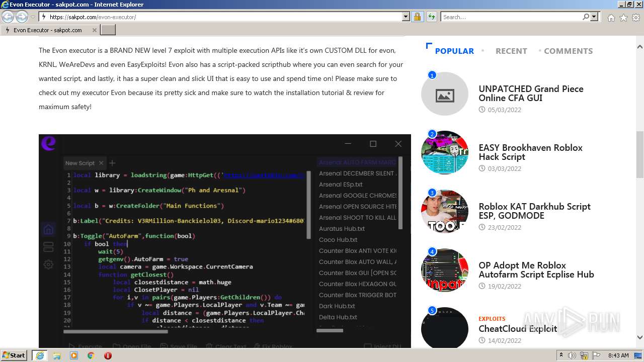Go back with the browser back arrow

pyautogui.click(x=8, y=17)
